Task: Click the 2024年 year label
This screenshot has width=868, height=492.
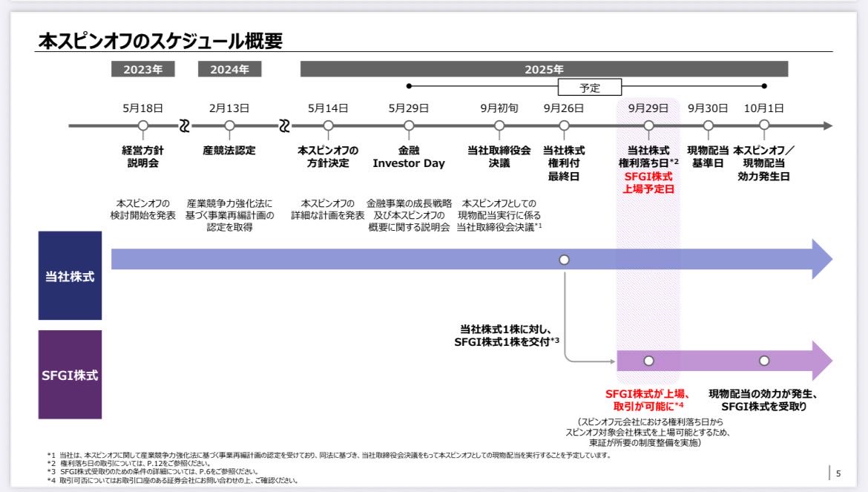Action: pyautogui.click(x=229, y=69)
